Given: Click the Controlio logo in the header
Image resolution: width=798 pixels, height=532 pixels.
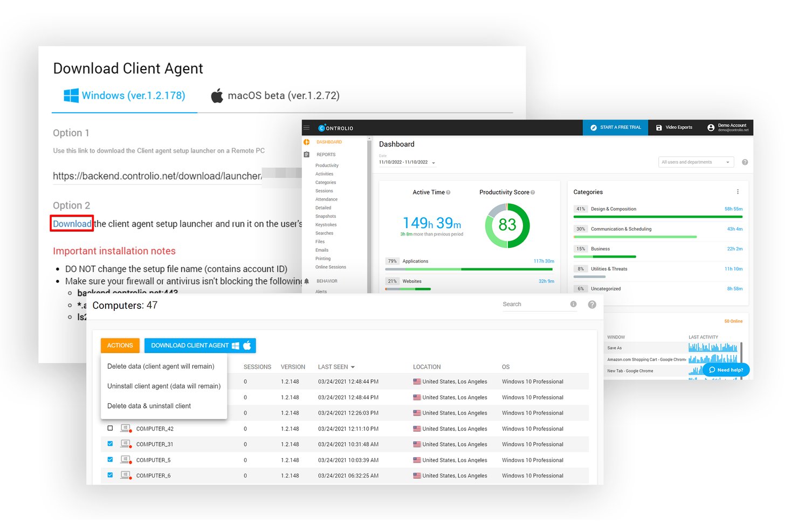Looking at the screenshot, I should coord(336,128).
